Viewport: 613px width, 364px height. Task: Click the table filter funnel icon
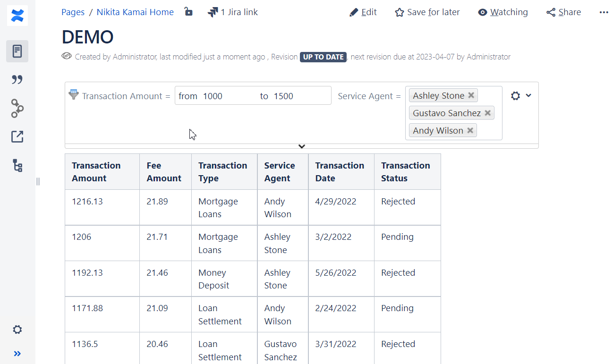(74, 94)
